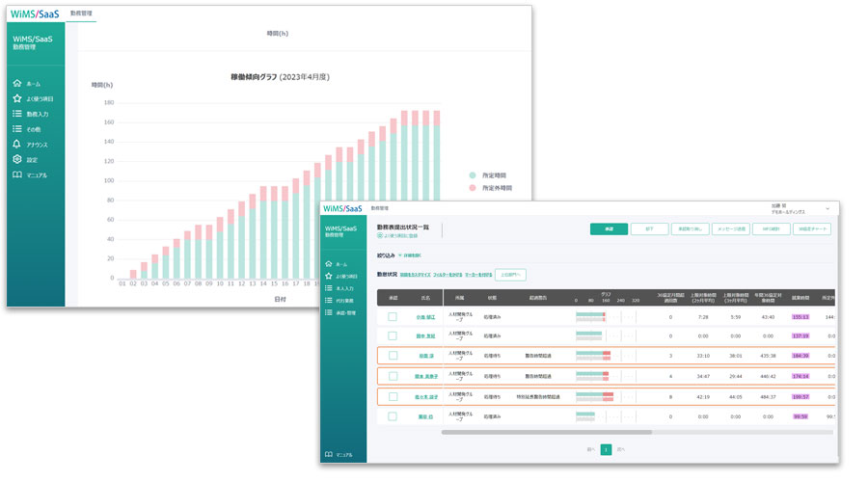Viewport: 868px width, 482px height.
Task: Click the 承認 column header
Action: pyautogui.click(x=393, y=298)
